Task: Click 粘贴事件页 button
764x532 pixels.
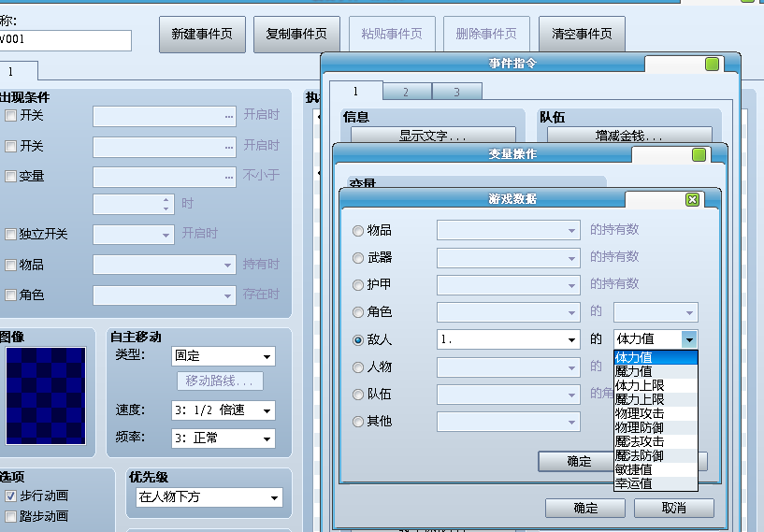Action: (x=392, y=34)
